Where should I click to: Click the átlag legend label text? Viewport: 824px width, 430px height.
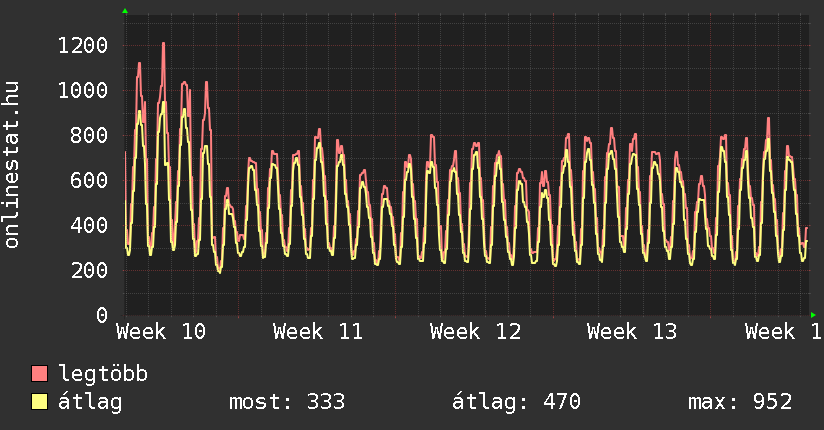pos(90,403)
